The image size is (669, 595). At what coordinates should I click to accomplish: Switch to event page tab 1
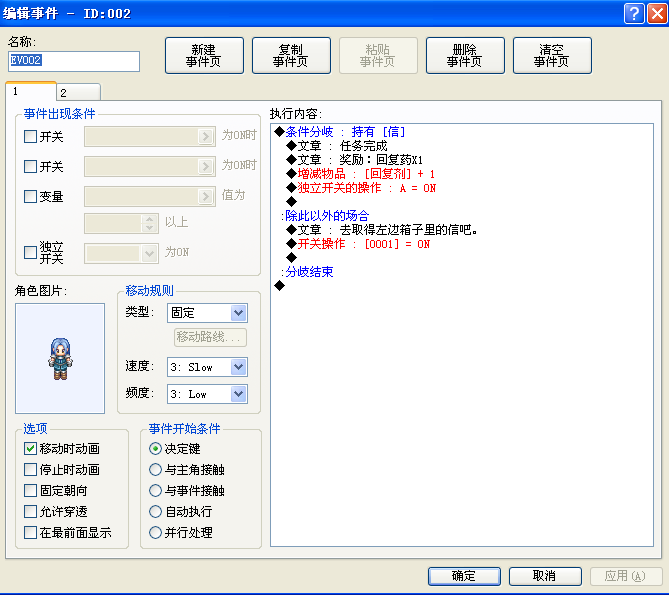coord(31,91)
